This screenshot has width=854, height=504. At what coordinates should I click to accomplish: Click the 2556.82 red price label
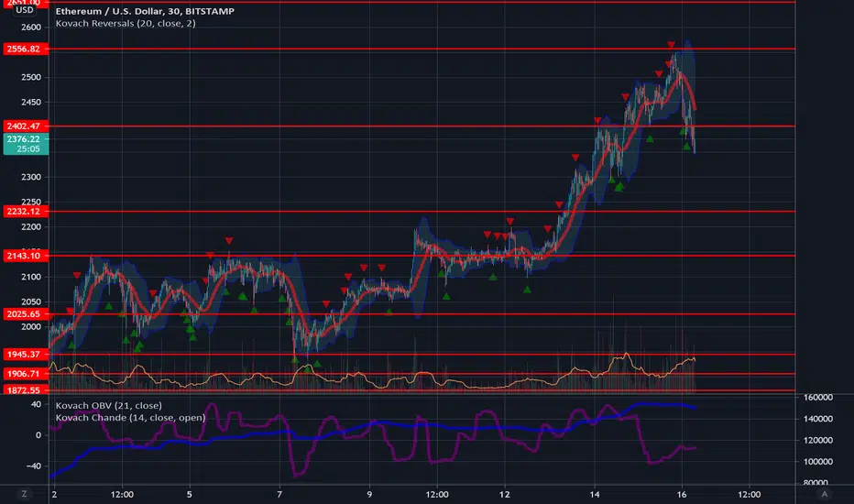click(26, 49)
